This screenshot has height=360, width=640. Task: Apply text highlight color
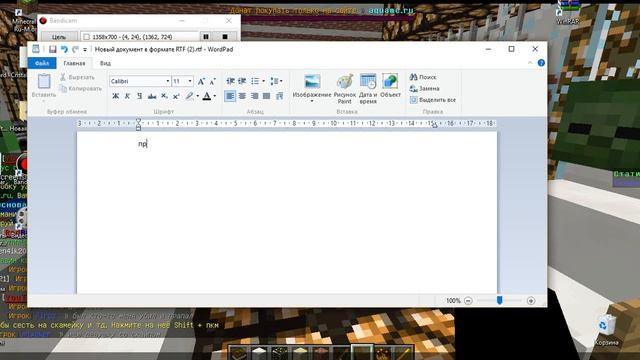tap(189, 96)
